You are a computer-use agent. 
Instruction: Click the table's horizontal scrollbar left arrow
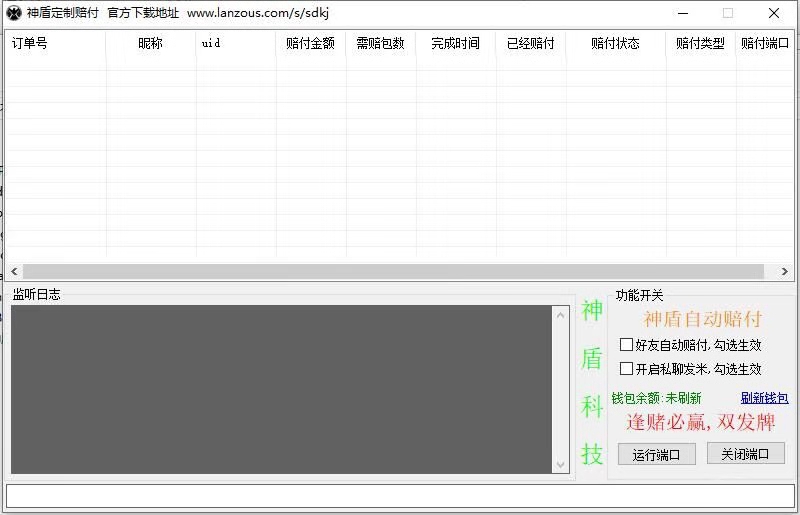[14, 272]
